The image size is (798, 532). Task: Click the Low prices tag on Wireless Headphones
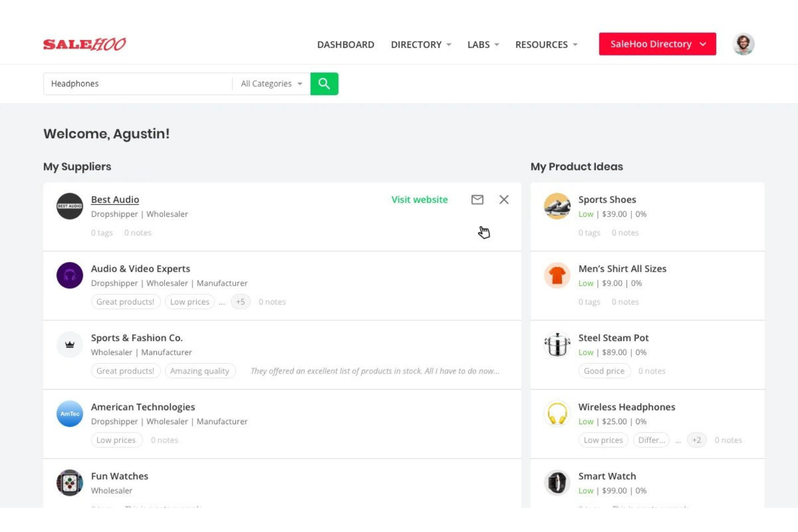coord(603,440)
